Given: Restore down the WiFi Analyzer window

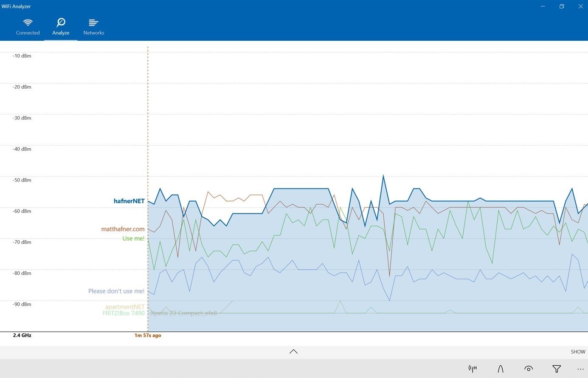Looking at the screenshot, I should coord(561,6).
